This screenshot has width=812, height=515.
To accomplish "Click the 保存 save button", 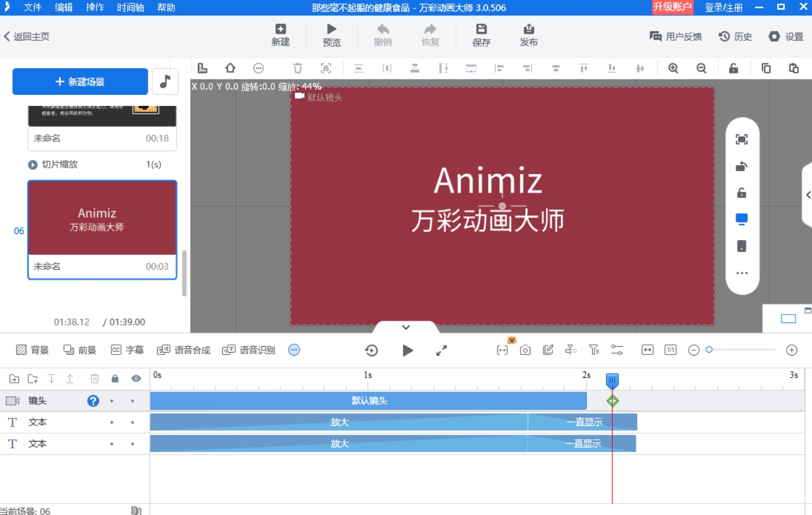I will pos(481,36).
